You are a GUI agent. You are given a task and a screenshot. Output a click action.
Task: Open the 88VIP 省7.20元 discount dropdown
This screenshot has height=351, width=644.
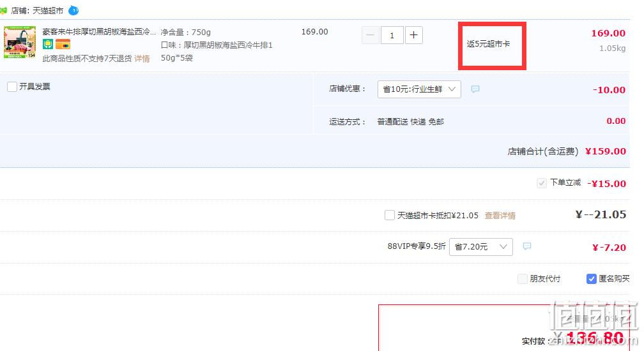coord(481,247)
